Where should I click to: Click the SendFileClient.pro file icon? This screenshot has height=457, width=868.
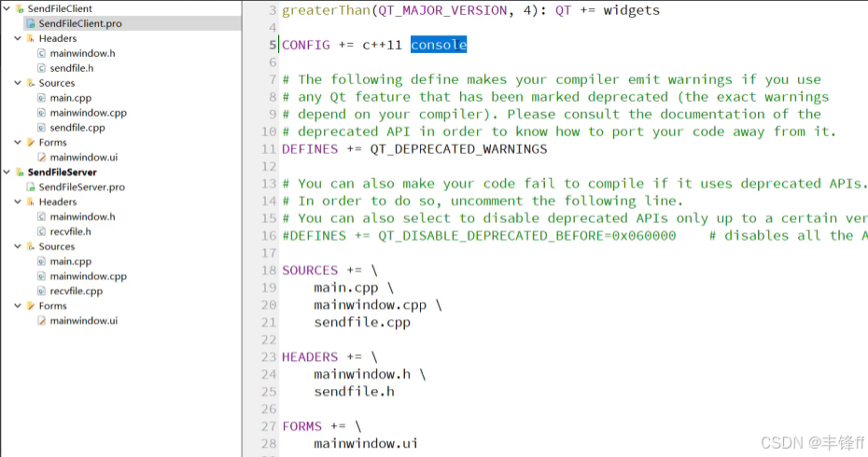click(x=31, y=24)
